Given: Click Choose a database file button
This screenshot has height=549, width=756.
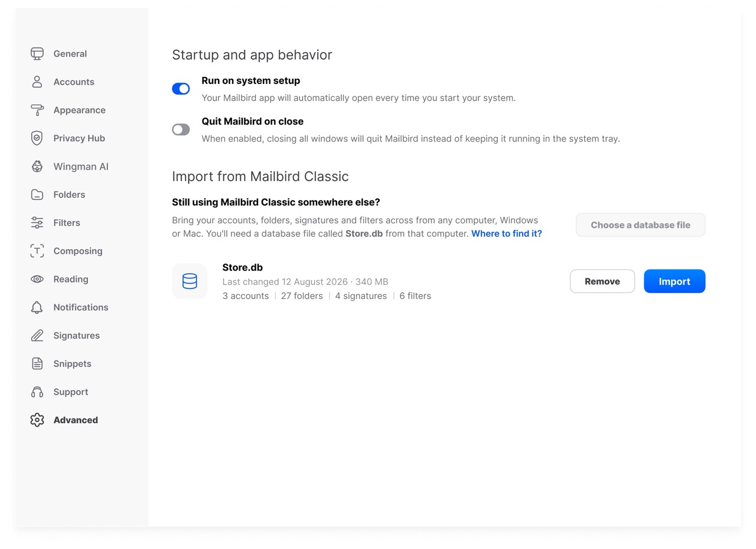Looking at the screenshot, I should (x=641, y=225).
